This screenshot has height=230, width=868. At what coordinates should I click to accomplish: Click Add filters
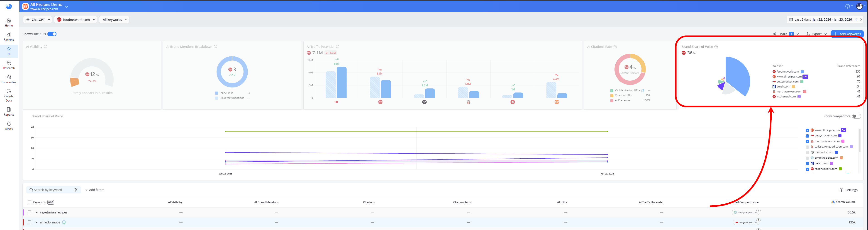tap(95, 190)
